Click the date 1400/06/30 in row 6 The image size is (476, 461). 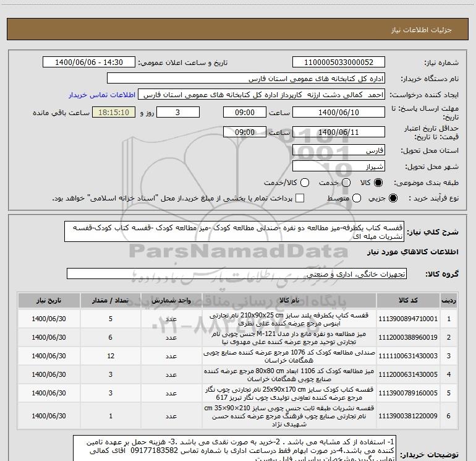click(49, 416)
